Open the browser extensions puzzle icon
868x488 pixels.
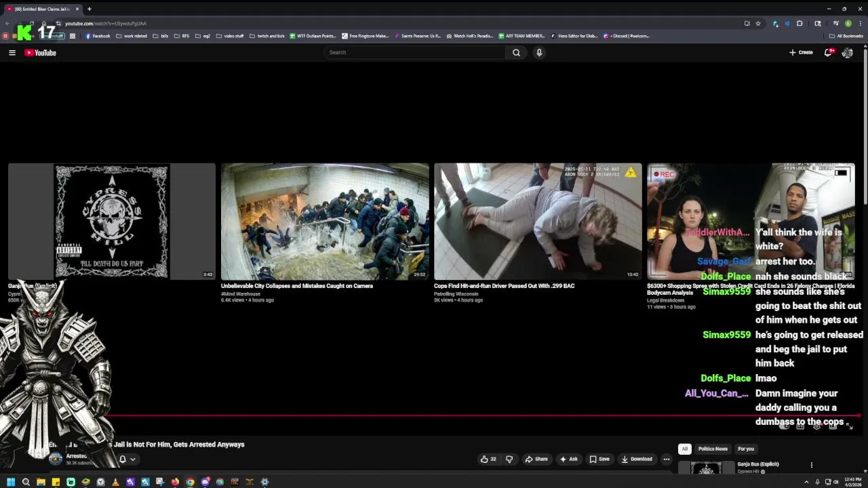pos(800,23)
